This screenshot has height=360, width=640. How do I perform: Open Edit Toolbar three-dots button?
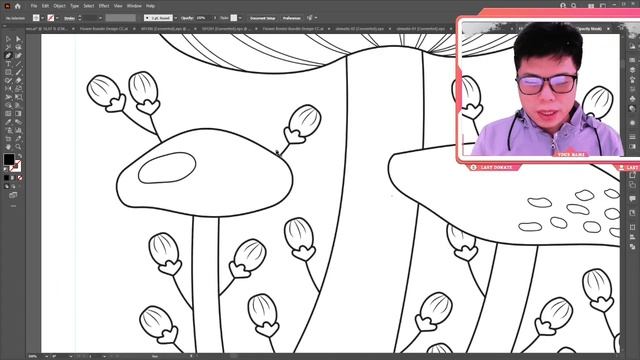13,206
